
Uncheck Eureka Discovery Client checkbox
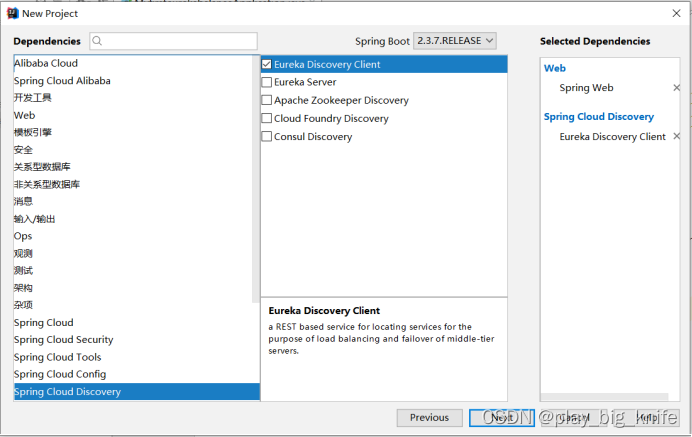point(266,64)
